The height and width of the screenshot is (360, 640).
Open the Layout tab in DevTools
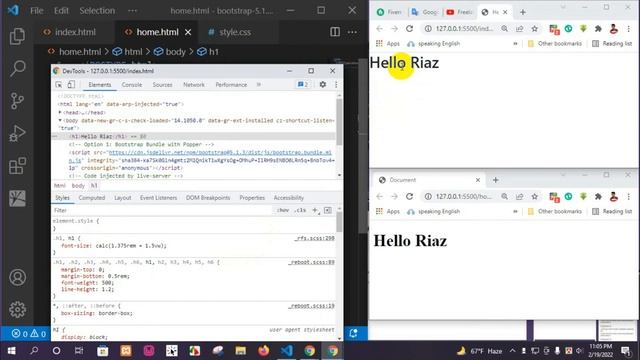coord(122,198)
